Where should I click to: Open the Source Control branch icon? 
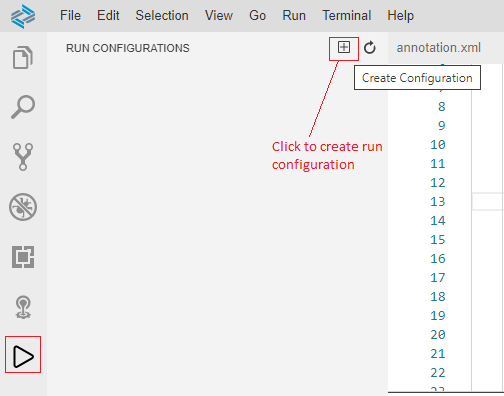[x=23, y=157]
